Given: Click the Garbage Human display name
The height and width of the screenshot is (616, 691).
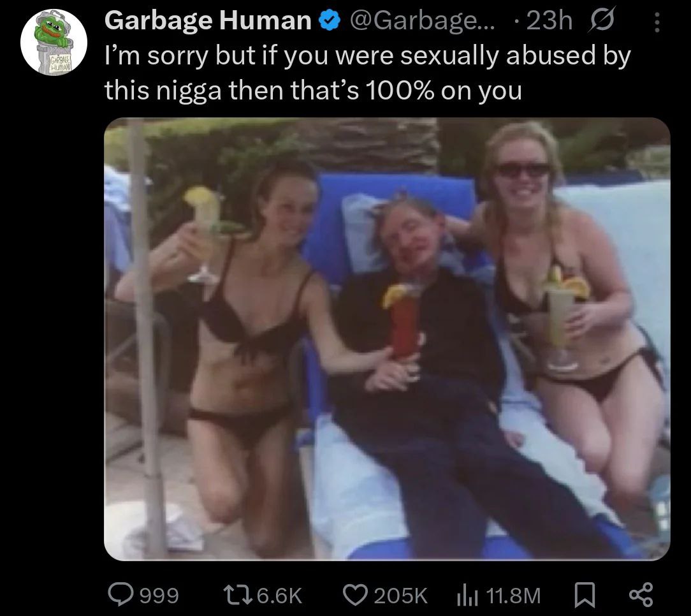Looking at the screenshot, I should pos(208,20).
